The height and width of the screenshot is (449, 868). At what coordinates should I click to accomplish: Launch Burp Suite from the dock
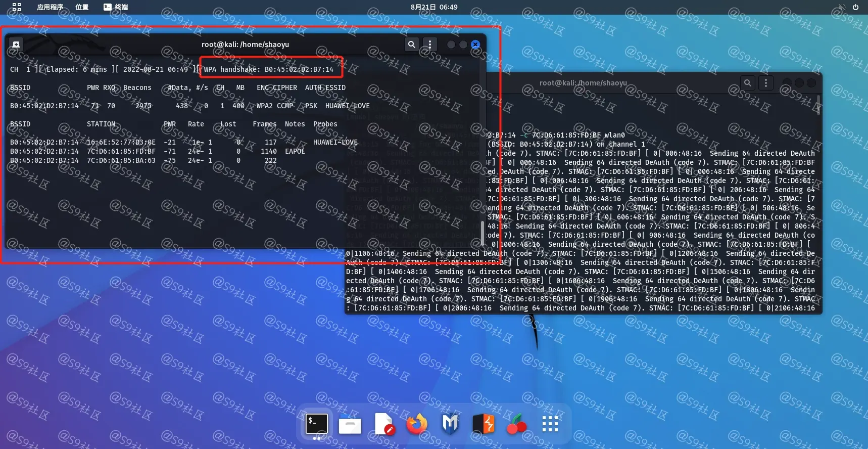(484, 424)
